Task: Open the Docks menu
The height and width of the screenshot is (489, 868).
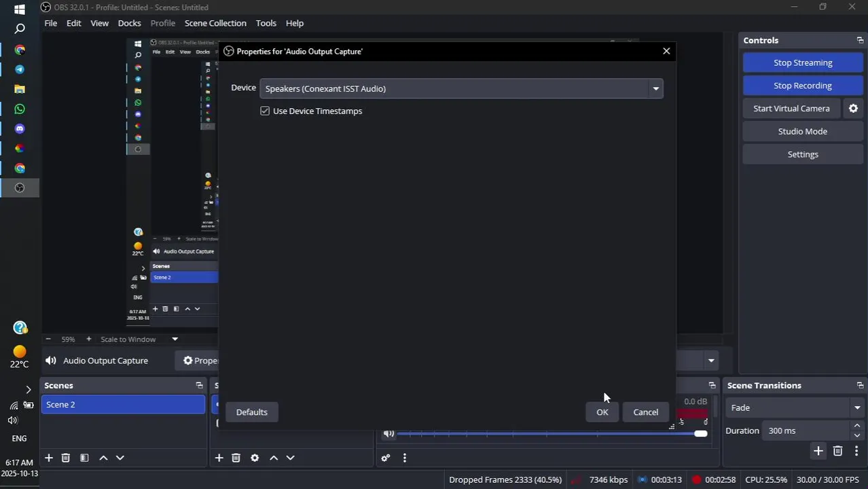Action: pyautogui.click(x=130, y=23)
